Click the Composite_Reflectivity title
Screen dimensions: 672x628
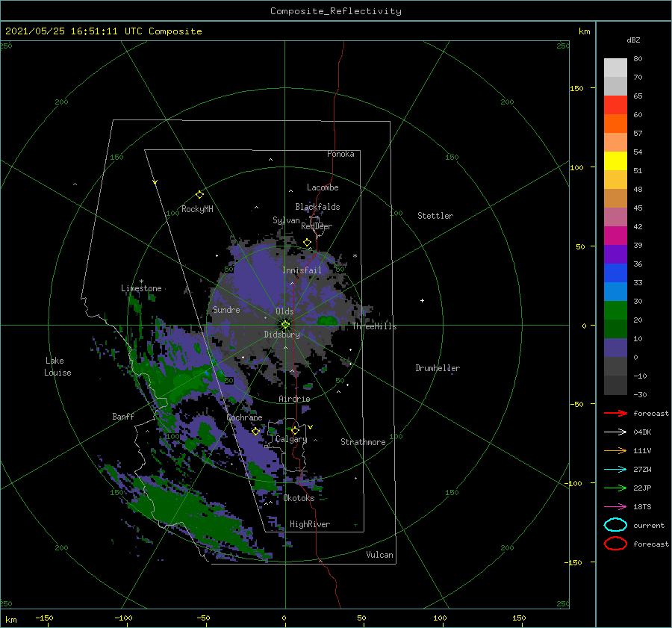[336, 11]
